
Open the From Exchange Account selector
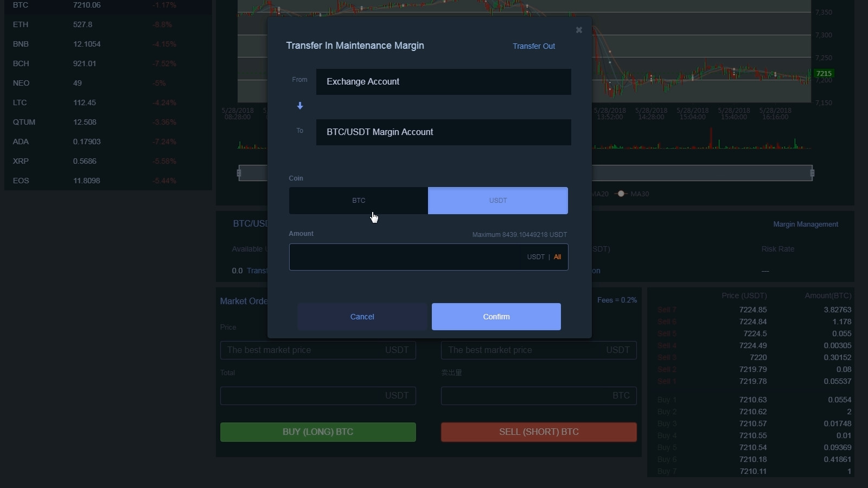click(x=443, y=82)
